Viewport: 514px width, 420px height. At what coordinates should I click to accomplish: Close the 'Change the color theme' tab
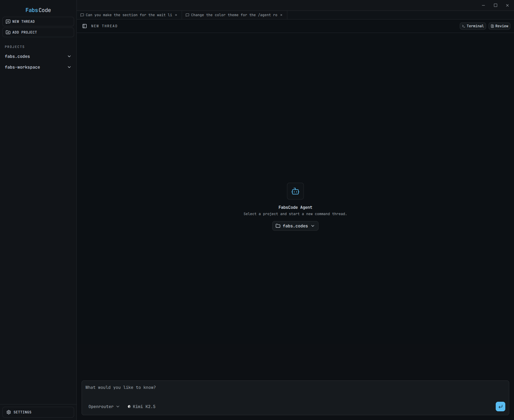pyautogui.click(x=281, y=15)
